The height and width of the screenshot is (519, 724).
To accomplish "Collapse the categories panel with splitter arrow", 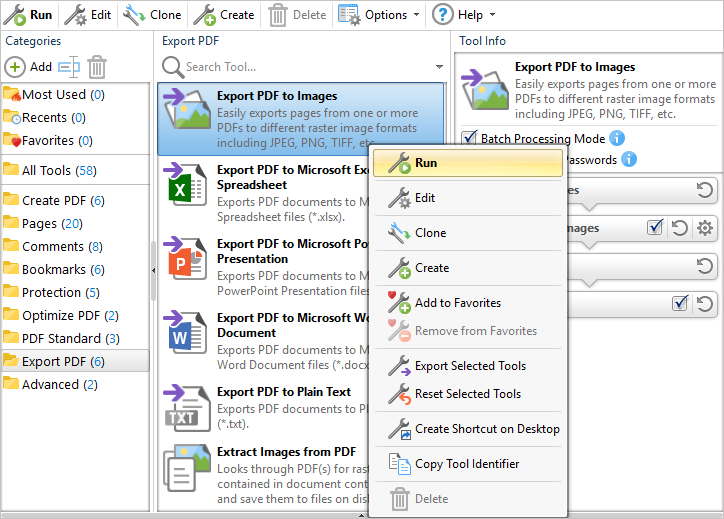I will (153, 271).
